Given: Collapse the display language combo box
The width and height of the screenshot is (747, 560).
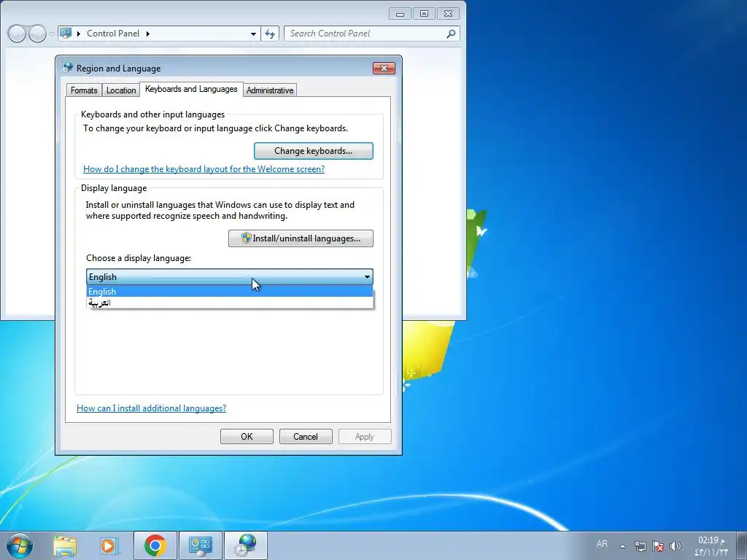Looking at the screenshot, I should 230,276.
